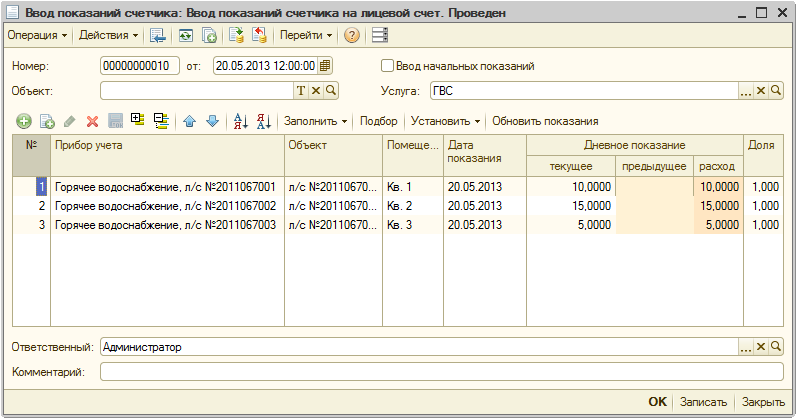
Task: Clear the Услуга field with X
Action: (760, 91)
